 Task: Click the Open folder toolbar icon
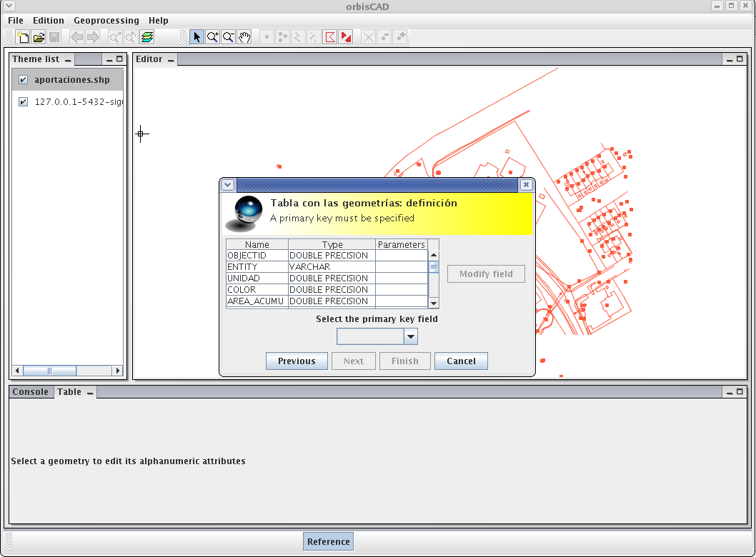click(39, 37)
